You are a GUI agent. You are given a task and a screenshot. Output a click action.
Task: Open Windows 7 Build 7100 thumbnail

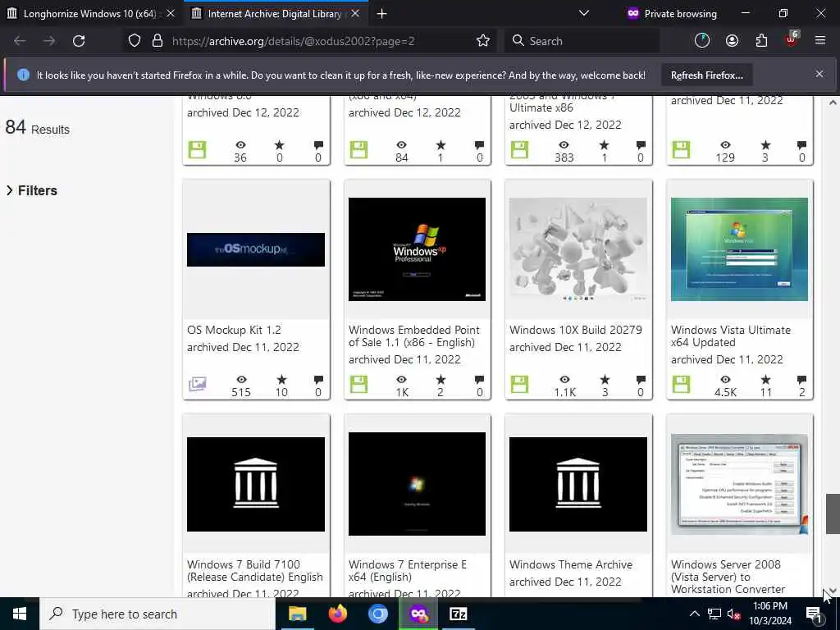(x=256, y=484)
